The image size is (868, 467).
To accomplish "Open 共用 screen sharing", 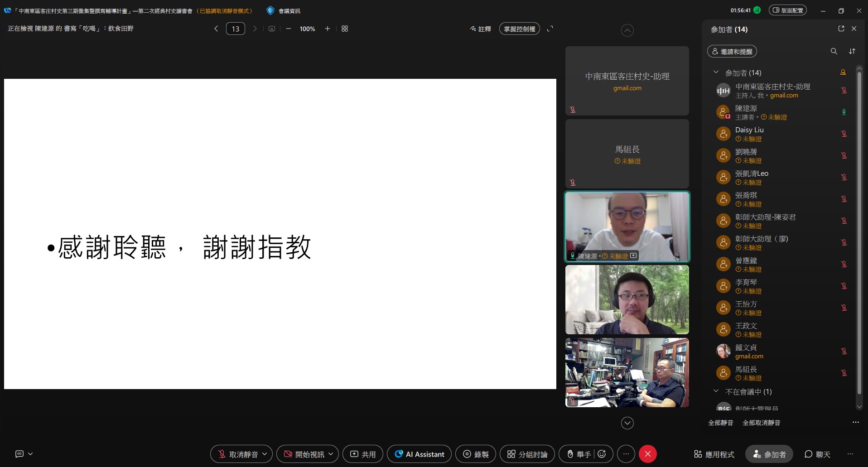I will (362, 454).
